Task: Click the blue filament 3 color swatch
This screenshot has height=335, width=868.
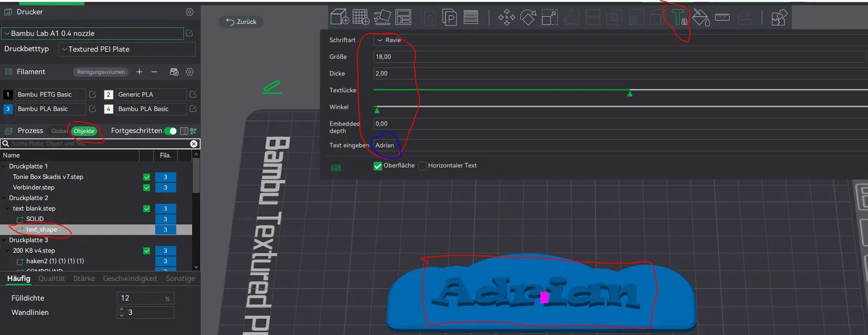Action: (x=8, y=109)
